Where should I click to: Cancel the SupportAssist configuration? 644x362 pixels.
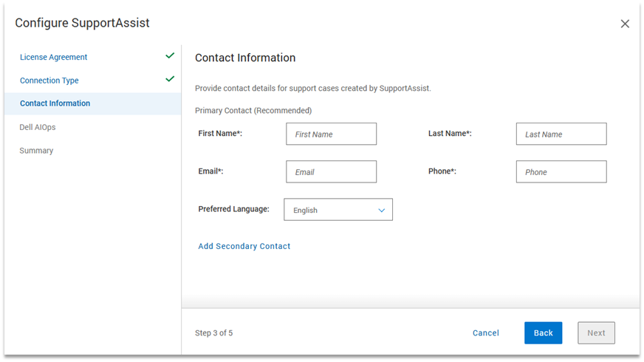(x=485, y=333)
